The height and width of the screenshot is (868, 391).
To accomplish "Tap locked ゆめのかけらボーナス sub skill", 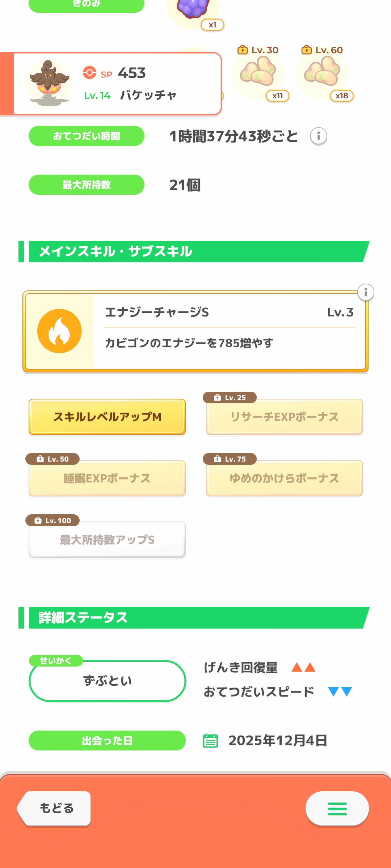I will click(x=285, y=478).
